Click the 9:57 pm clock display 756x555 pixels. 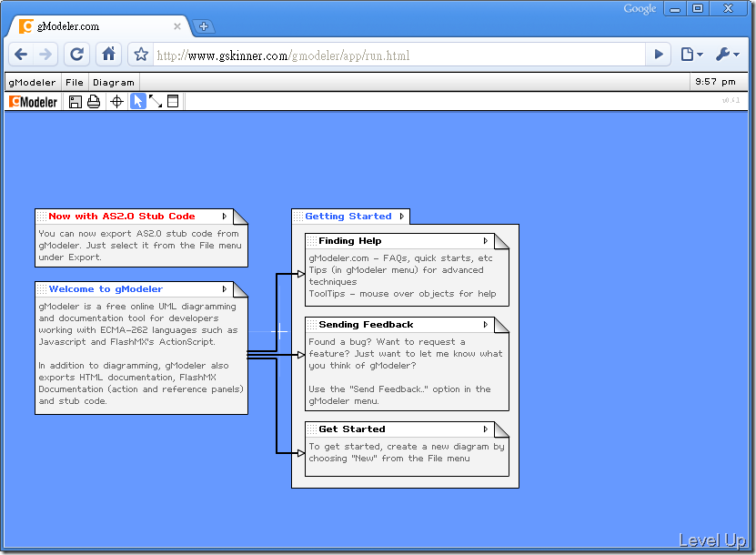(715, 82)
